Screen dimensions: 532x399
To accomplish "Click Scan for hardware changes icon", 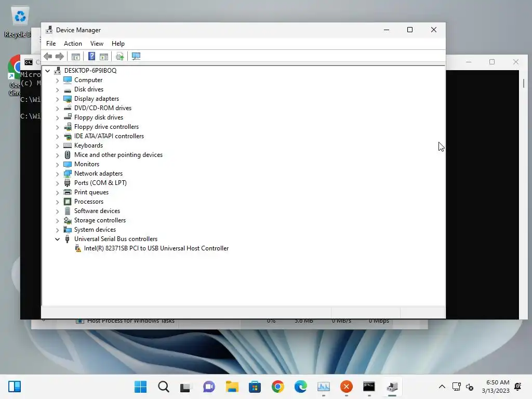I will click(x=119, y=56).
